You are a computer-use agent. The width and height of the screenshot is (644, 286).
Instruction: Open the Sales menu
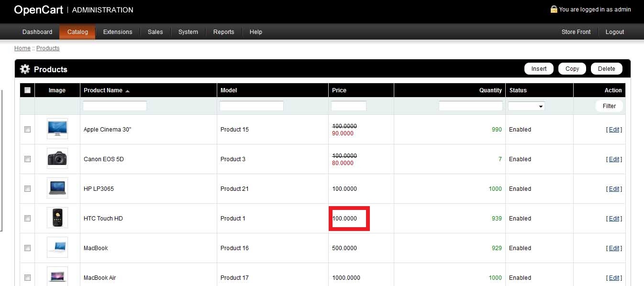tap(155, 32)
